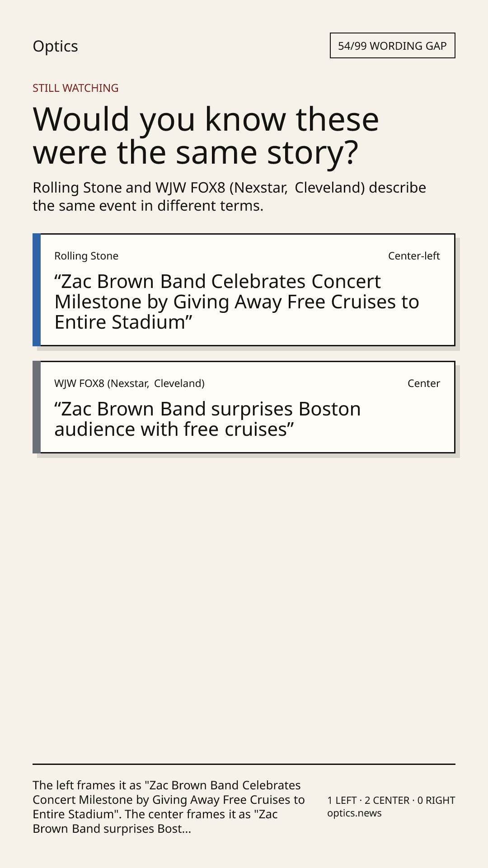The image size is (488, 868).
Task: Click the horizontal divider above the footer
Action: [244, 764]
